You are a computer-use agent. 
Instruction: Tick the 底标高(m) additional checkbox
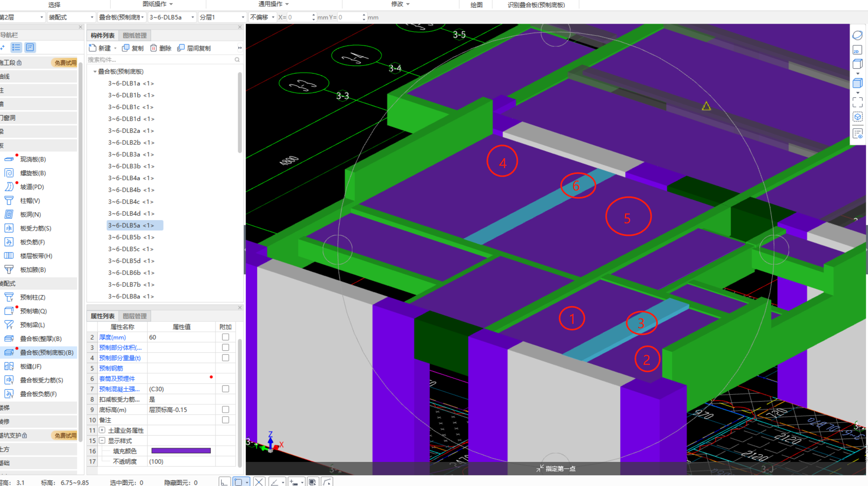[x=225, y=409]
